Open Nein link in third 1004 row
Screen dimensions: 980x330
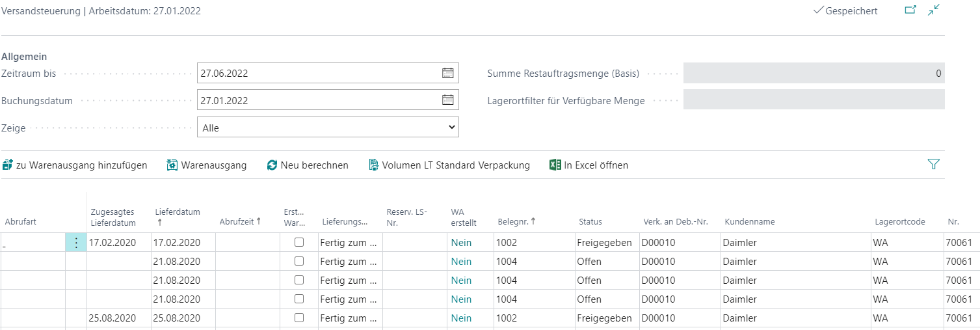[x=461, y=299]
